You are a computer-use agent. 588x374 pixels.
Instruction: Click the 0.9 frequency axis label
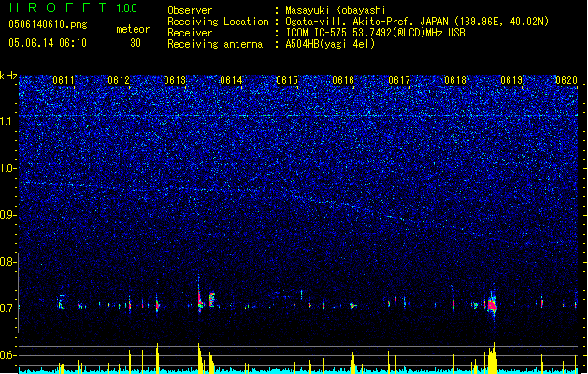[x=7, y=215]
